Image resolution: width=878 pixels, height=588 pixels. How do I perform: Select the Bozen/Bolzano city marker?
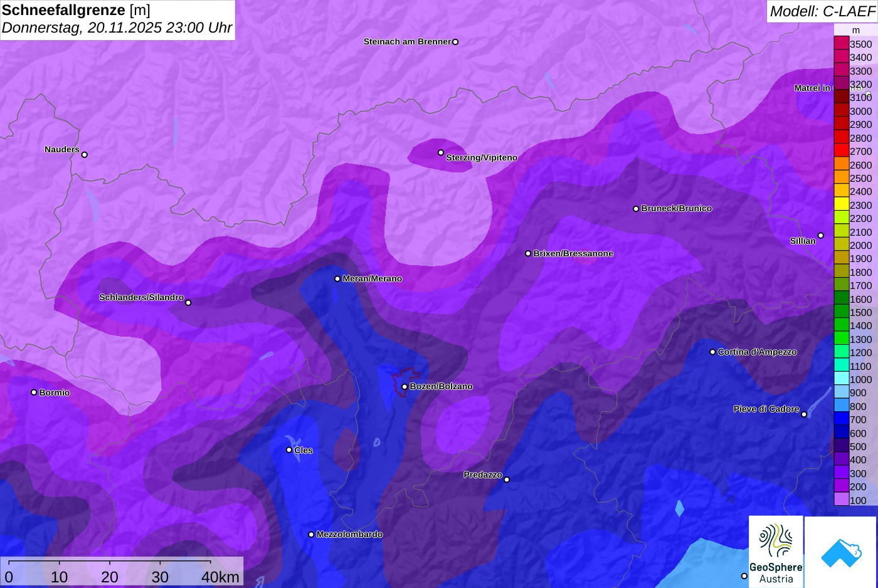[405, 387]
